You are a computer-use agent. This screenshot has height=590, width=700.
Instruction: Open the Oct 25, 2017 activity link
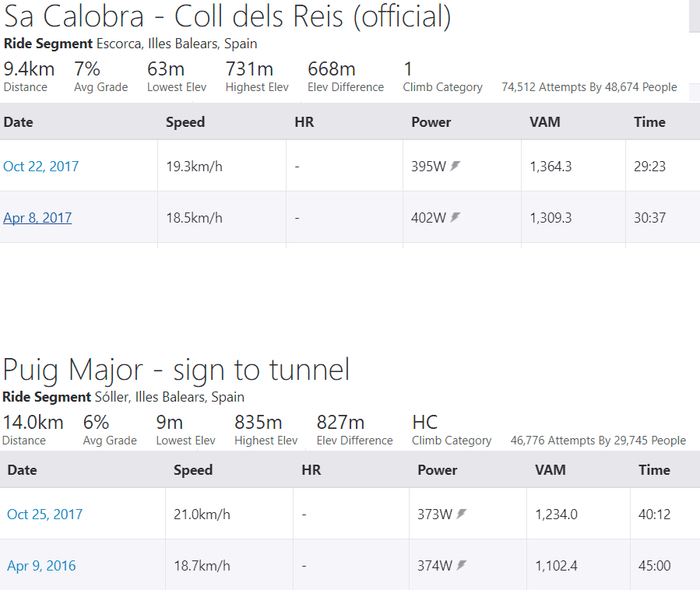tap(44, 514)
